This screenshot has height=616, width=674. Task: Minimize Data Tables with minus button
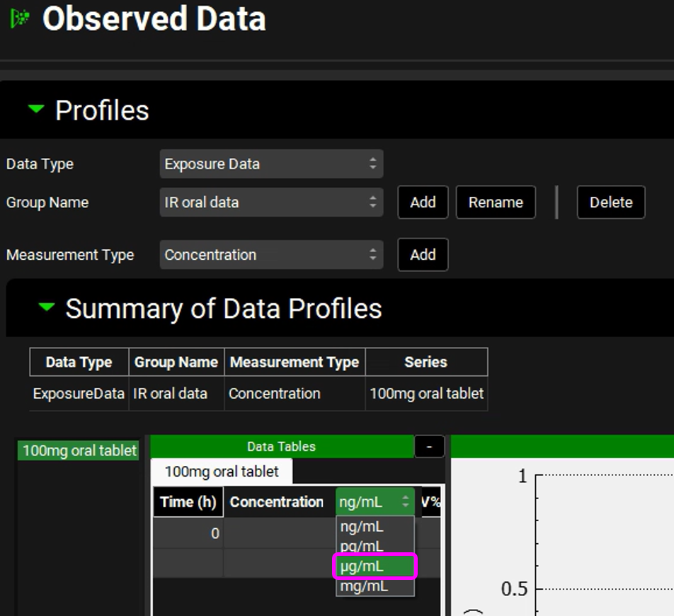(x=429, y=447)
